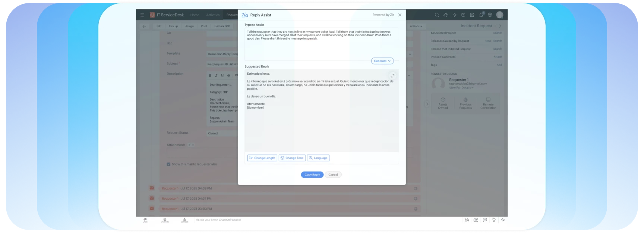Close the Reply Assist dialog
The image size is (644, 233).
(400, 15)
